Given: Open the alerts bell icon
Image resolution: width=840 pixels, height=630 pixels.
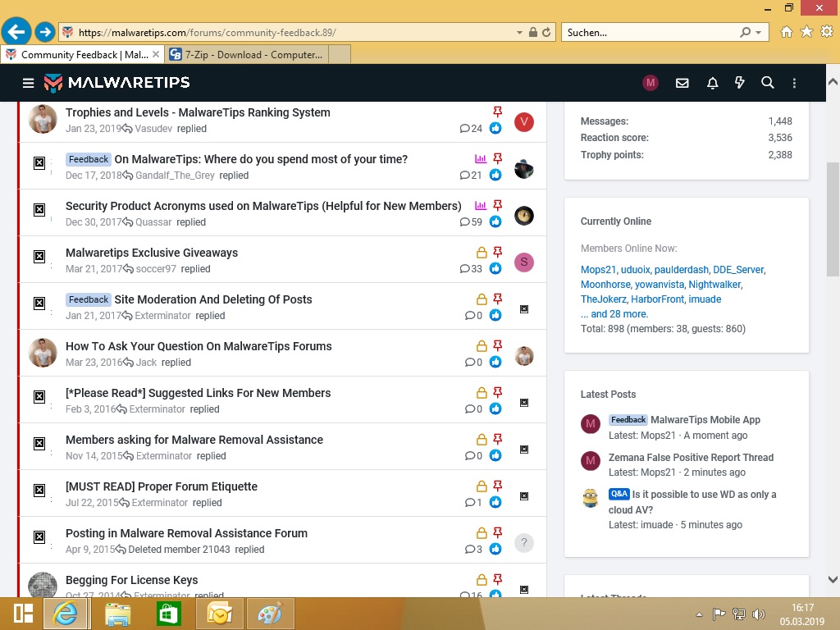Looking at the screenshot, I should pos(712,83).
